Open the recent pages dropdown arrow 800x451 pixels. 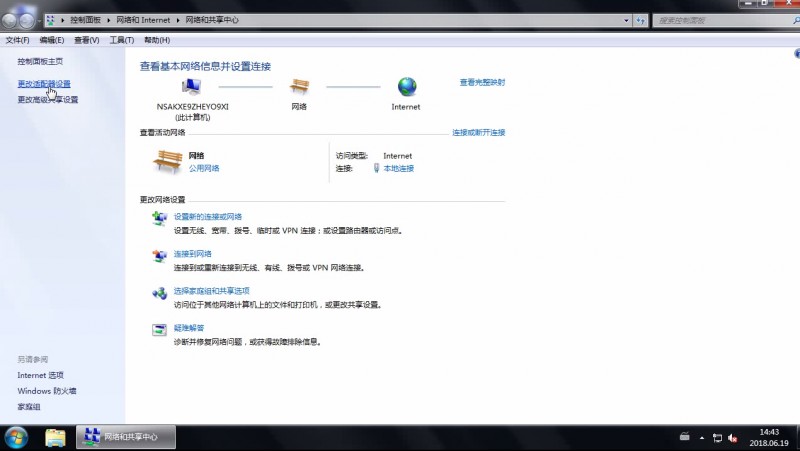39,21
